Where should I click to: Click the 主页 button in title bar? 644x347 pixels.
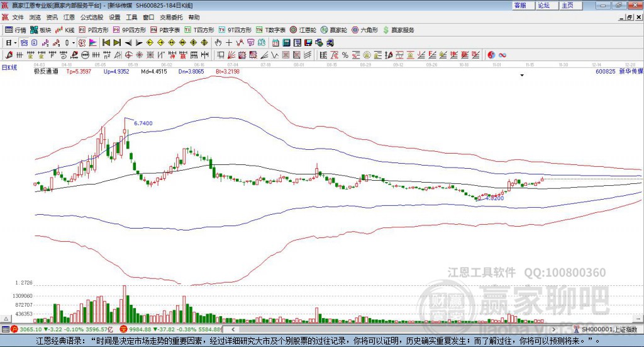[x=570, y=5]
